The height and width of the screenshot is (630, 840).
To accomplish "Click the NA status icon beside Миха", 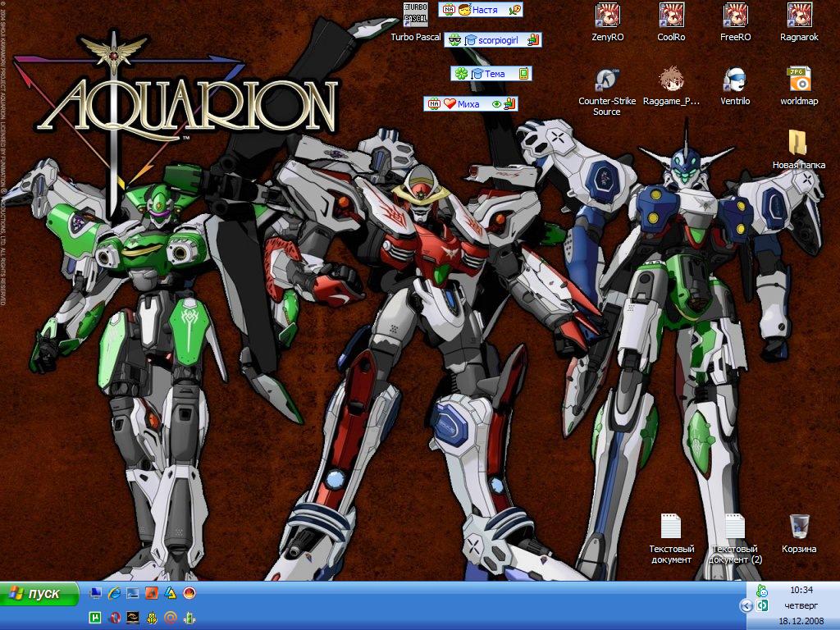I will pyautogui.click(x=435, y=104).
